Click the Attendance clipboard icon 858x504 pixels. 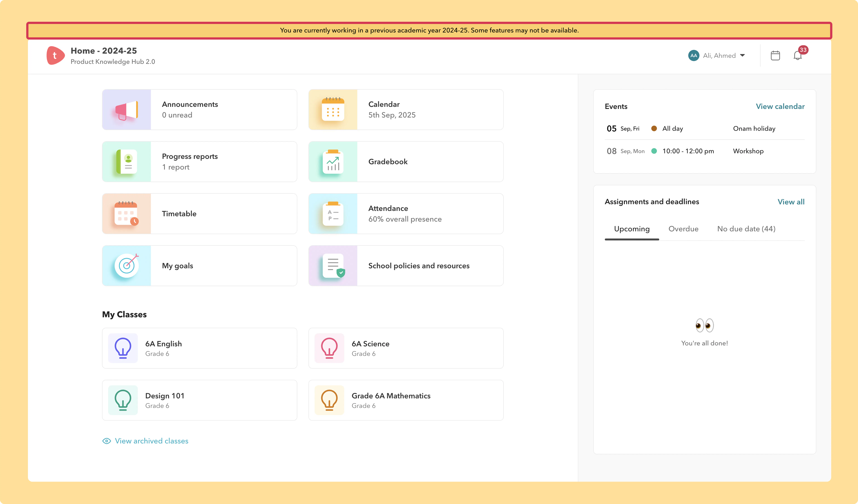pyautogui.click(x=333, y=214)
